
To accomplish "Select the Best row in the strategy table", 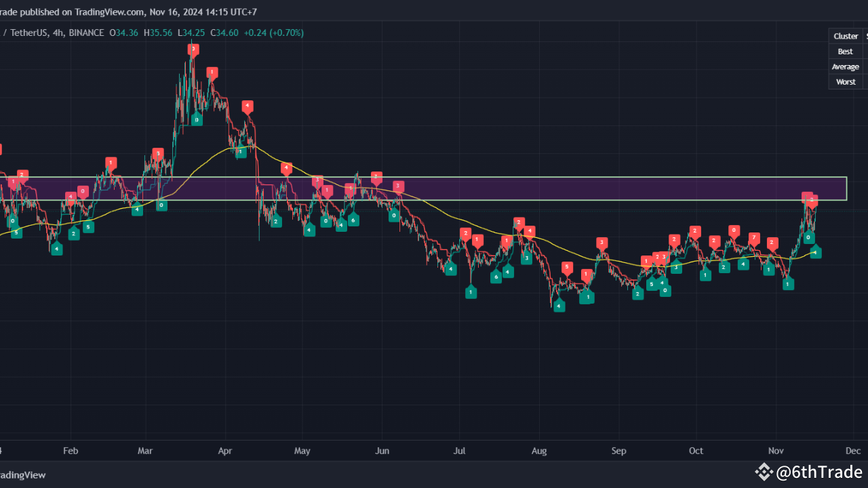I will tap(845, 51).
